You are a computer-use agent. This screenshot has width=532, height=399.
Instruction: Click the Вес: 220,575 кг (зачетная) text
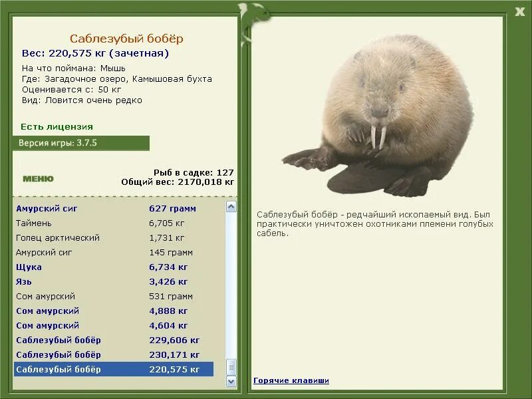coord(95,53)
